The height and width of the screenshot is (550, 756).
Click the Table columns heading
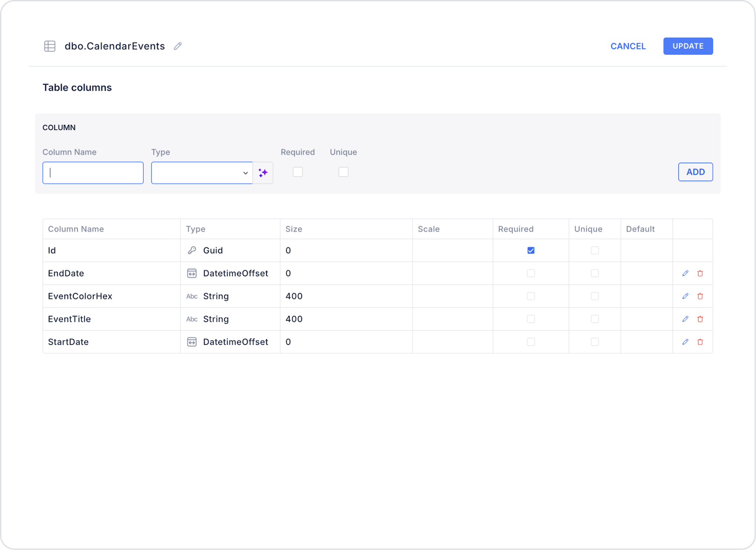click(x=77, y=87)
